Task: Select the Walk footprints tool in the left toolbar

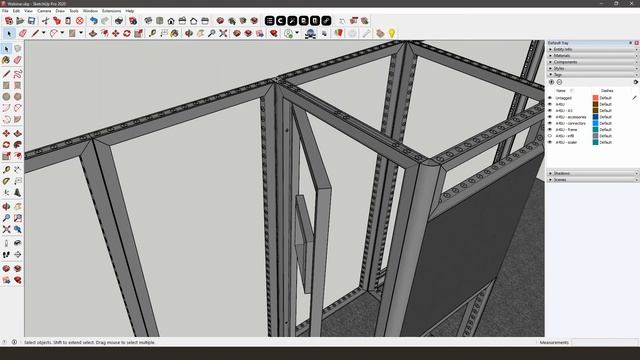Action: [x=6, y=255]
